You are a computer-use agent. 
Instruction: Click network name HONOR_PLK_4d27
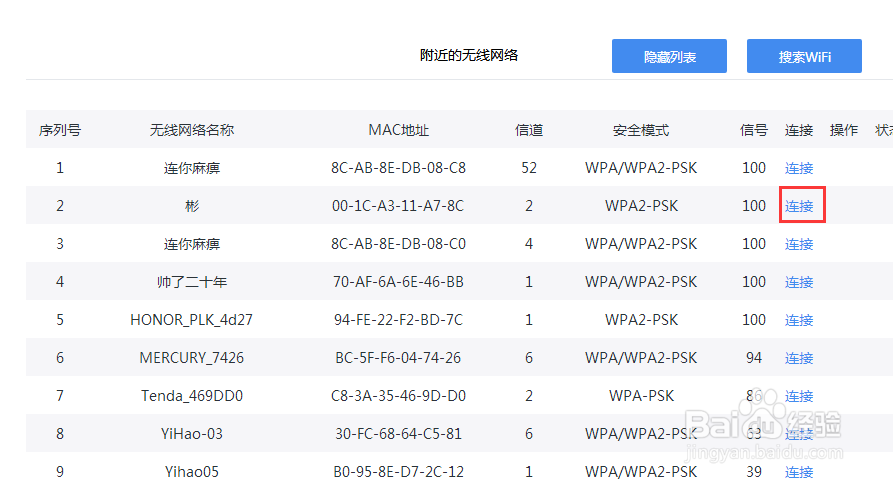click(x=191, y=320)
